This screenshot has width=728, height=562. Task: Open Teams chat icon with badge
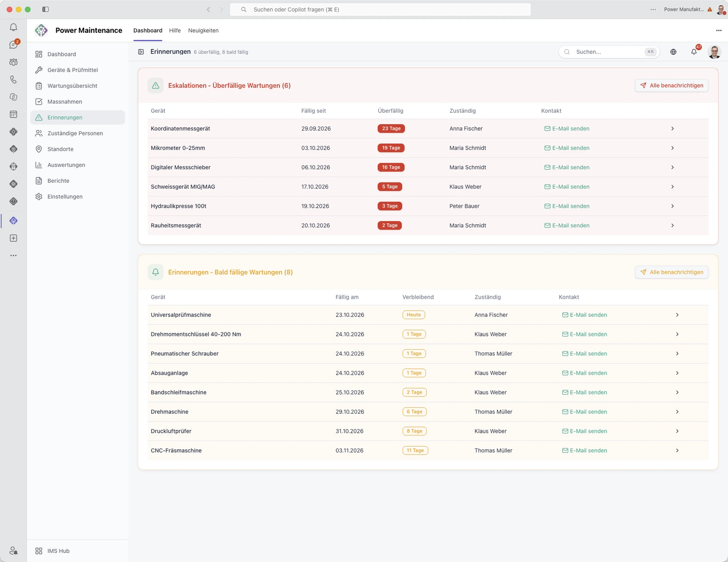click(14, 45)
